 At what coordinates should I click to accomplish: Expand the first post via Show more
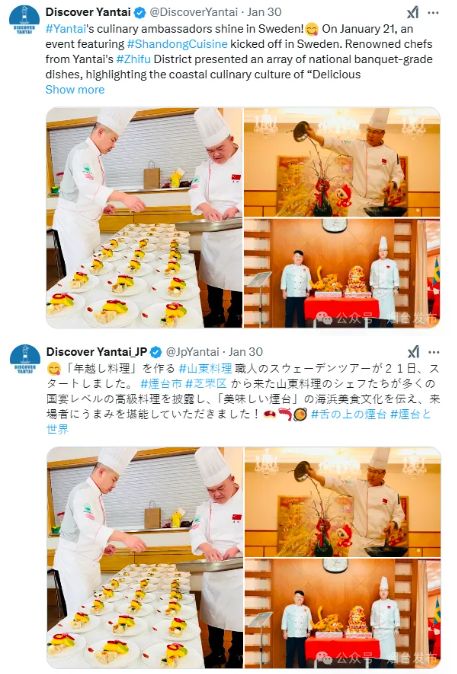[x=75, y=89]
